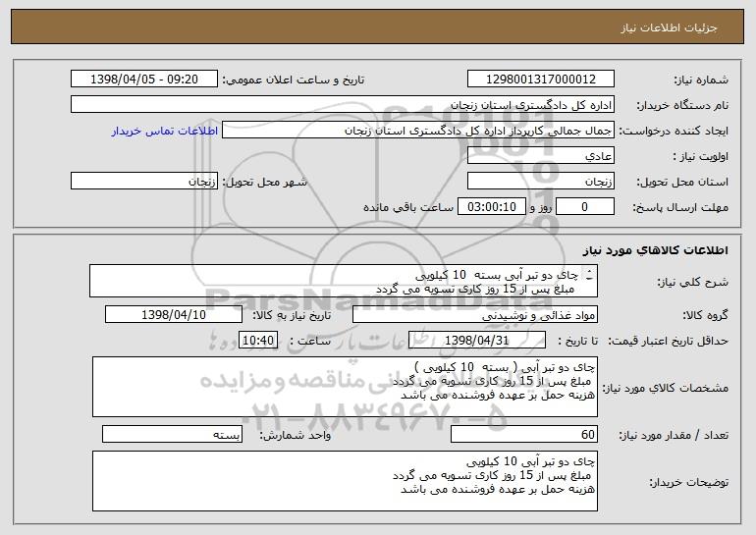Click the label واحد شمارش
Viewport: 756px width, 535px height.
pyautogui.click(x=296, y=435)
